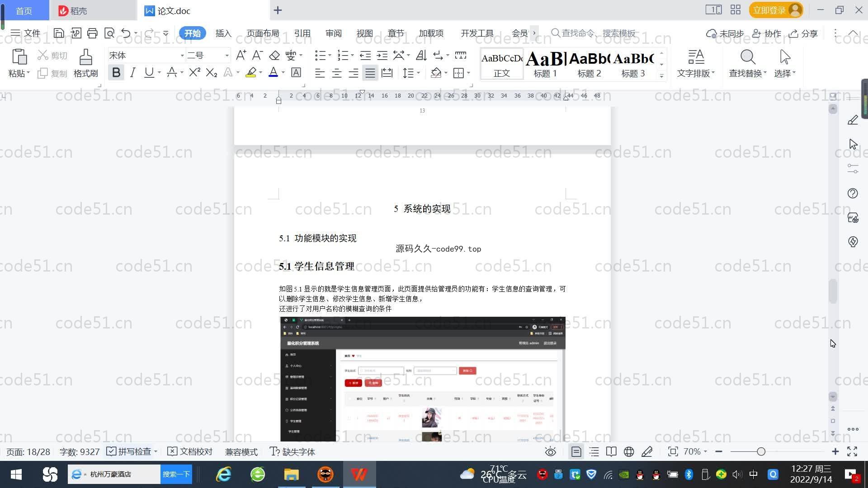Click the Save document icon
868x488 pixels.
(58, 33)
